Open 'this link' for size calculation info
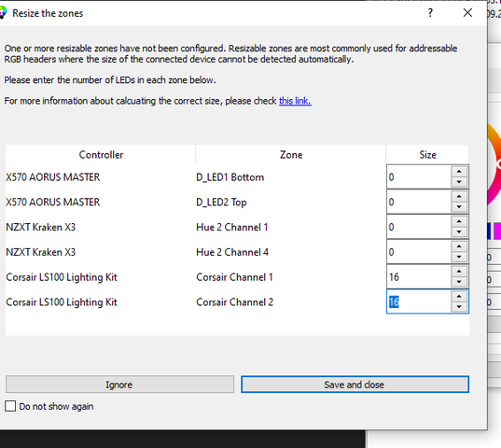 coord(295,101)
